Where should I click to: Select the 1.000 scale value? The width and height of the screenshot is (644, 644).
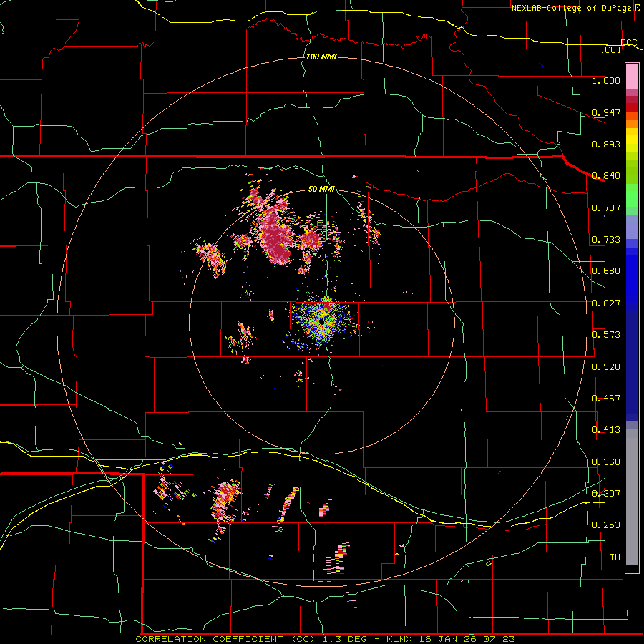coord(606,80)
